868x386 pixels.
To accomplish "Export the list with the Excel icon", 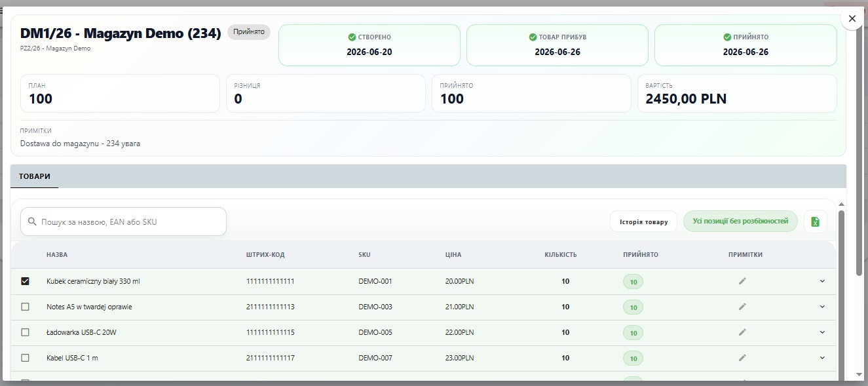I will point(816,222).
